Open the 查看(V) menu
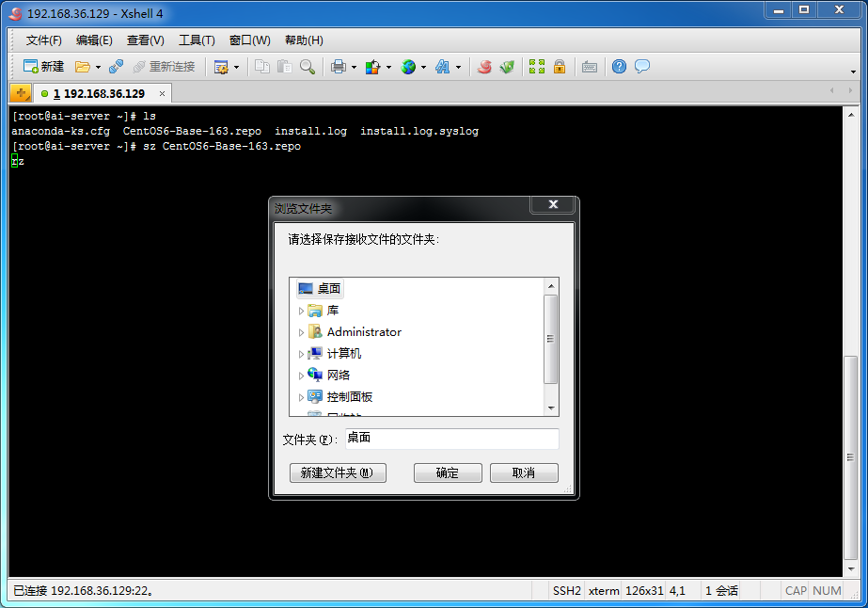 (145, 40)
